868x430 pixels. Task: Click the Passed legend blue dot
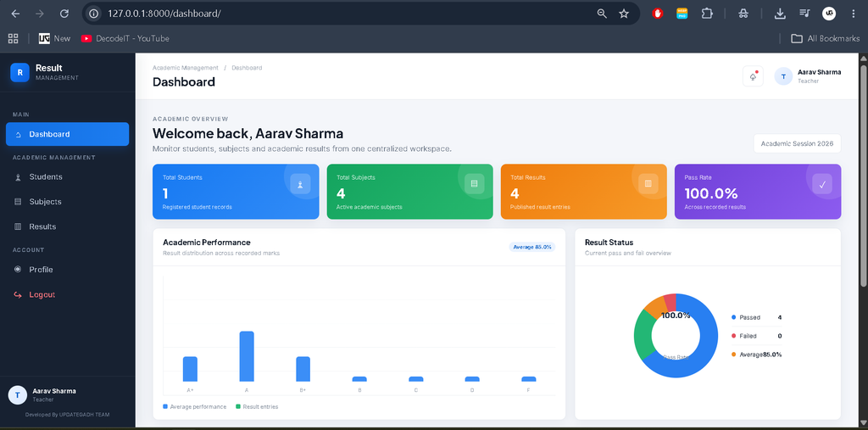tap(734, 317)
